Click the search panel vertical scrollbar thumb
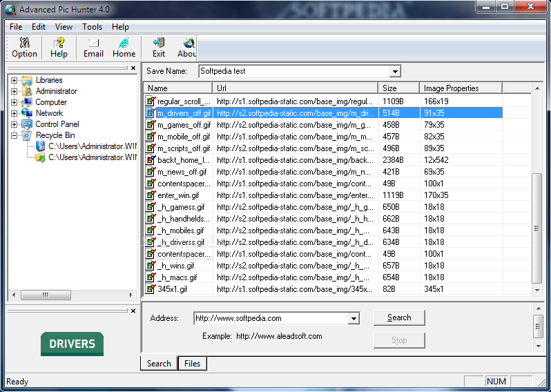 pos(538,326)
